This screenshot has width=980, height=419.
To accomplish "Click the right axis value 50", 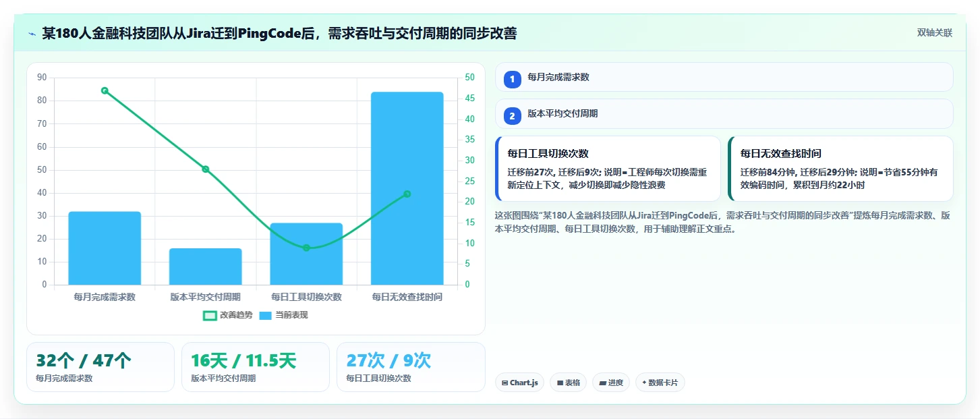I will pyautogui.click(x=470, y=78).
